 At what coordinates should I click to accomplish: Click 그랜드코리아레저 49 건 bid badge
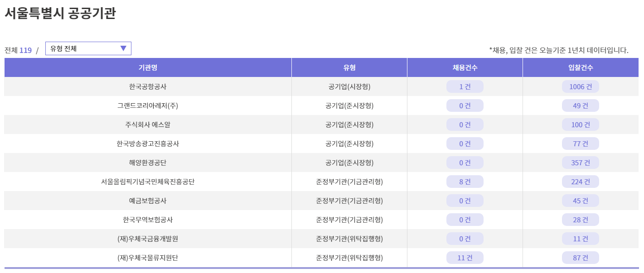(581, 105)
